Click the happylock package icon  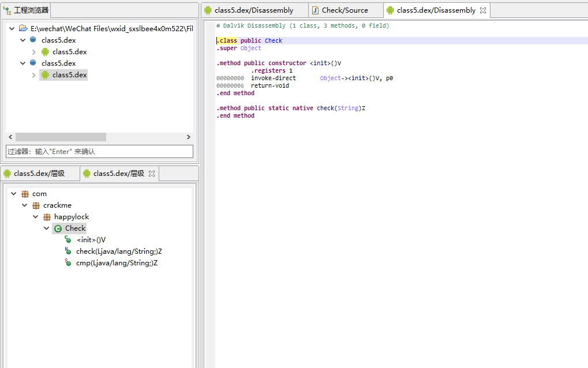click(x=47, y=217)
